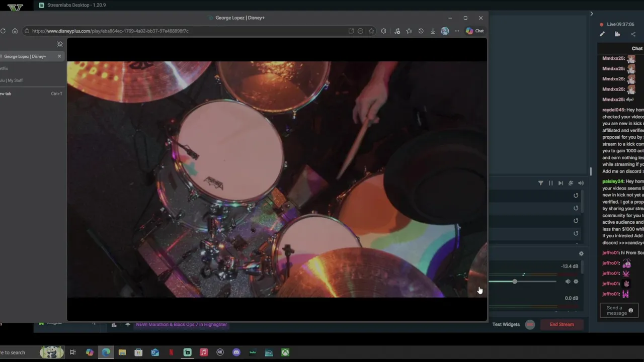
Task: Open the gear for the -13.4 dB source
Action: click(x=576, y=282)
